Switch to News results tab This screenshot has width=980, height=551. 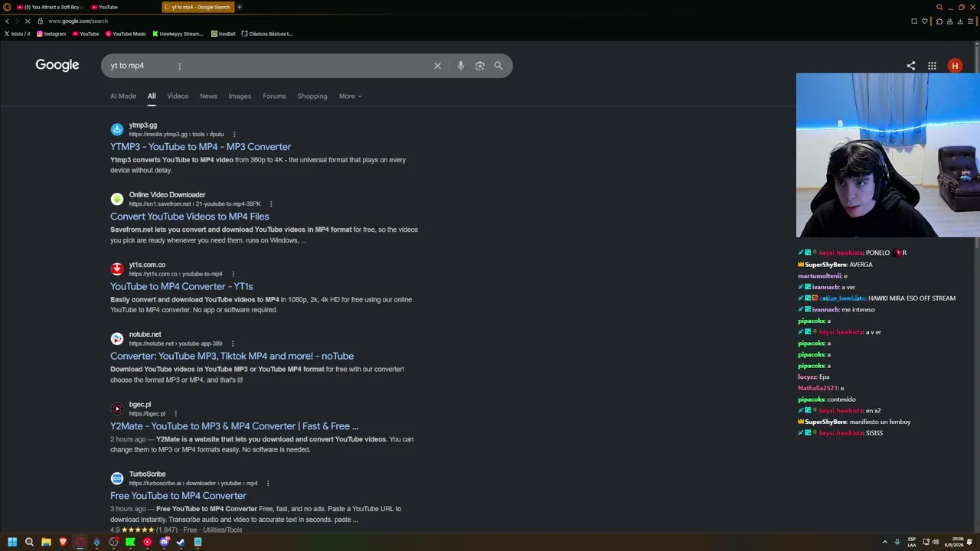point(208,96)
